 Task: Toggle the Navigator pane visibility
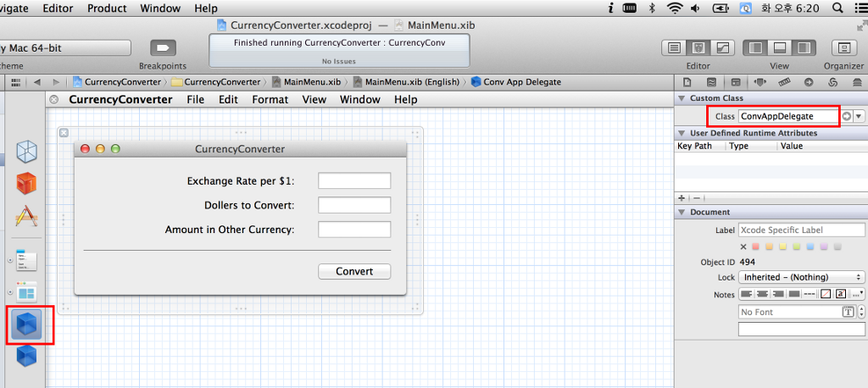tap(755, 48)
